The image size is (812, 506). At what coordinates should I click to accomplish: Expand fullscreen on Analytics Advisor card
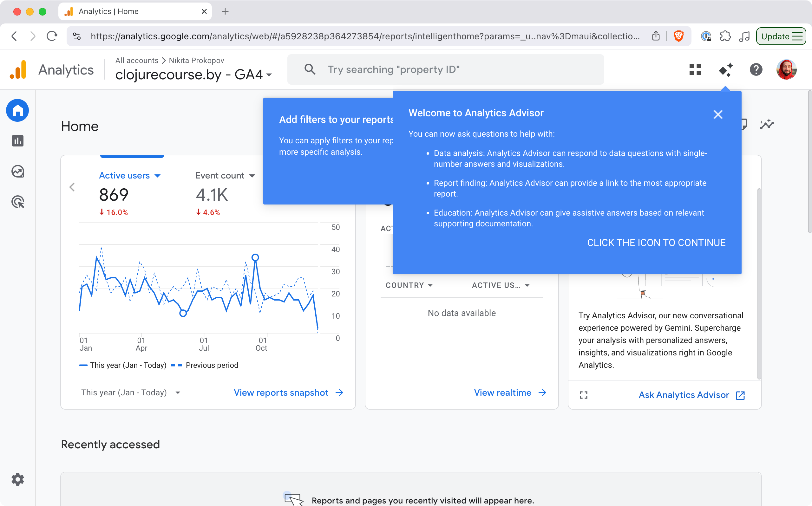coord(583,395)
